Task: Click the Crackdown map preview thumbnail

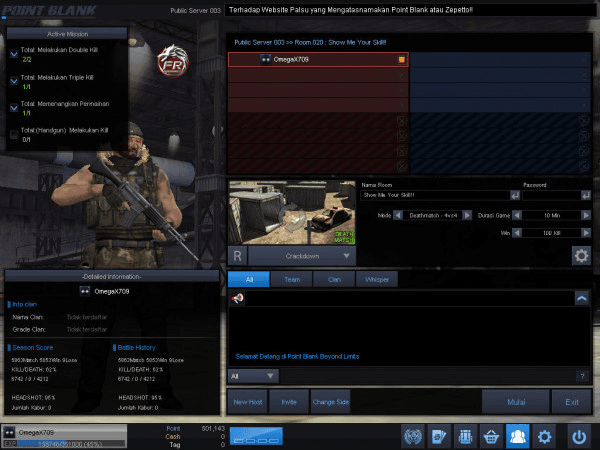Action: pyautogui.click(x=292, y=212)
